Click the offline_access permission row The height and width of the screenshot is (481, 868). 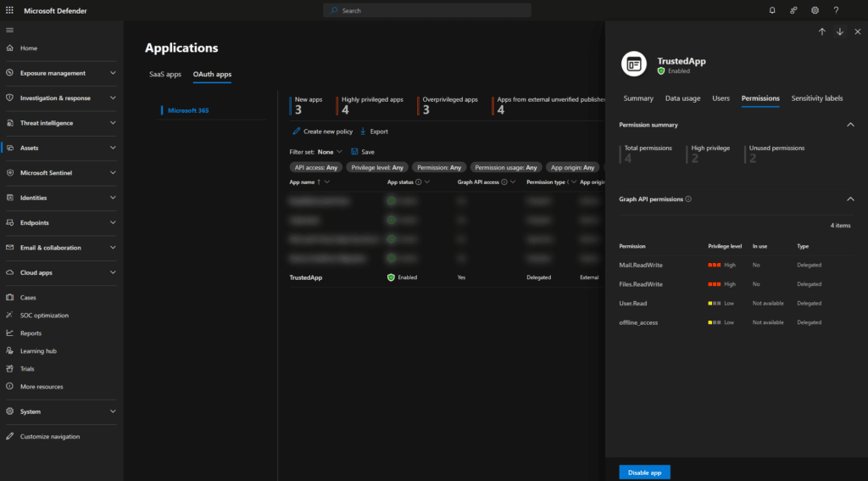[x=737, y=322]
